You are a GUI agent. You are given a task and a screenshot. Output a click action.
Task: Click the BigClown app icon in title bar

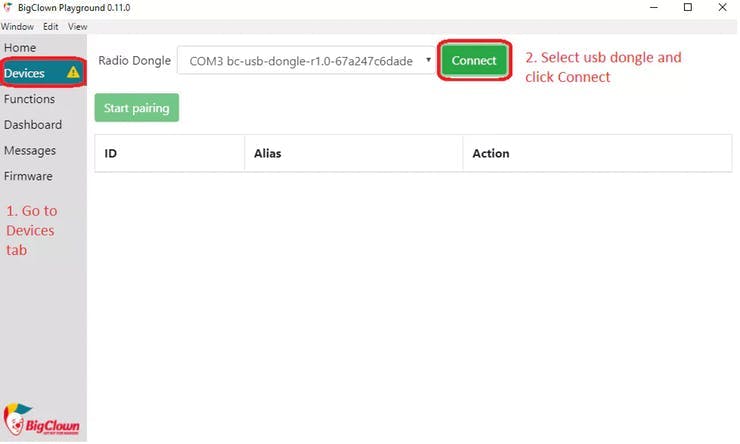click(x=8, y=8)
